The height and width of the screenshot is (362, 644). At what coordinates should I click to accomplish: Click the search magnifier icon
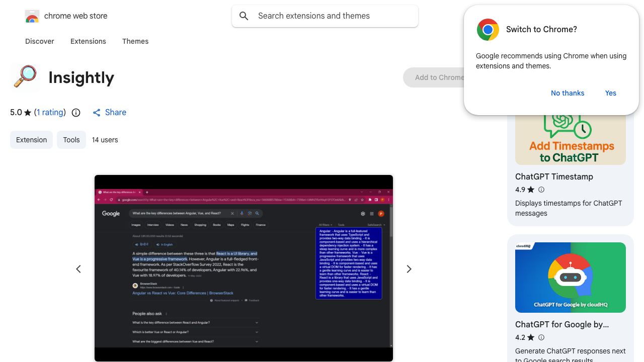(x=244, y=16)
